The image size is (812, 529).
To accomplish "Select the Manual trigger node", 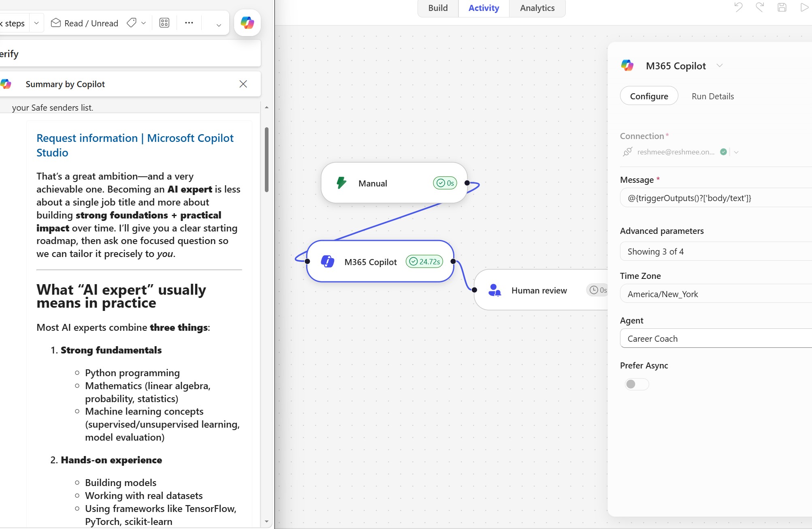I will point(394,183).
